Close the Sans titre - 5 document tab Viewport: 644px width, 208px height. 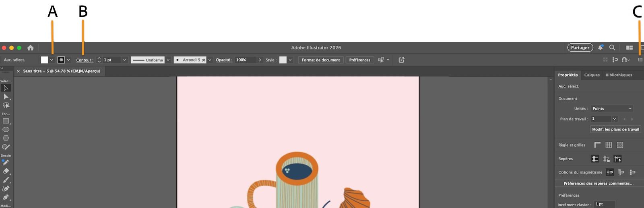pyautogui.click(x=19, y=71)
